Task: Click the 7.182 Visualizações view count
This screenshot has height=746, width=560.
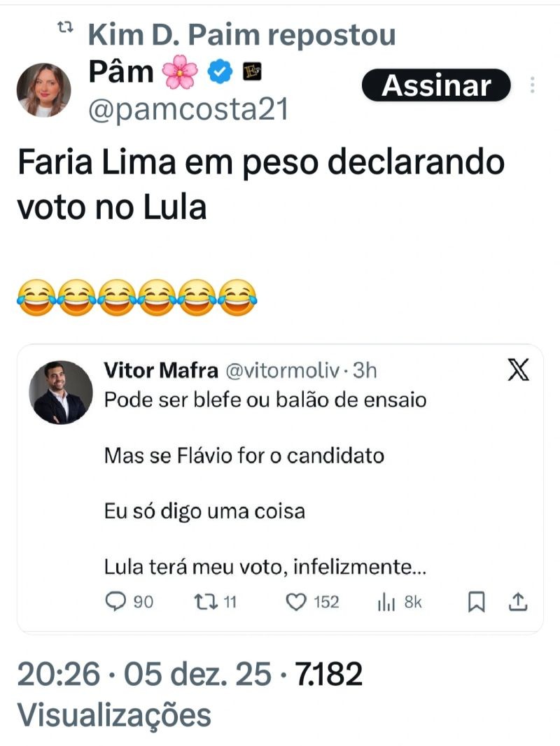Action: click(329, 675)
